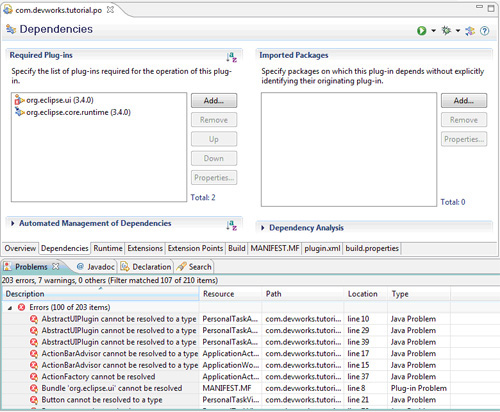Select the org.eclipse.core.runtime (3.4.0) plug-in
This screenshot has height=412, width=500.
73,112
